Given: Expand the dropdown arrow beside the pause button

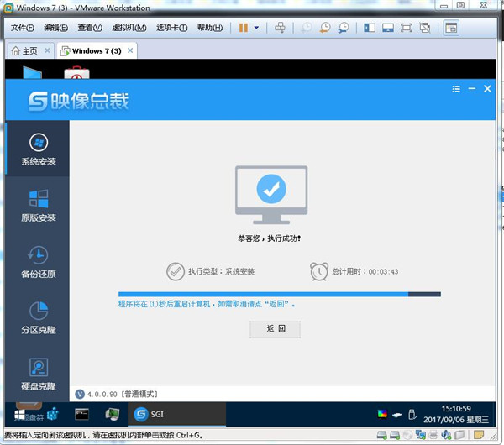Looking at the screenshot, I should pyautogui.click(x=256, y=28).
